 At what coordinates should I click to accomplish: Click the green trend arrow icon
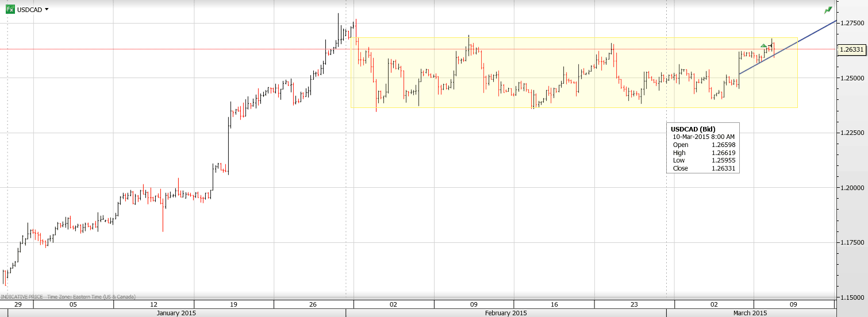point(828,10)
